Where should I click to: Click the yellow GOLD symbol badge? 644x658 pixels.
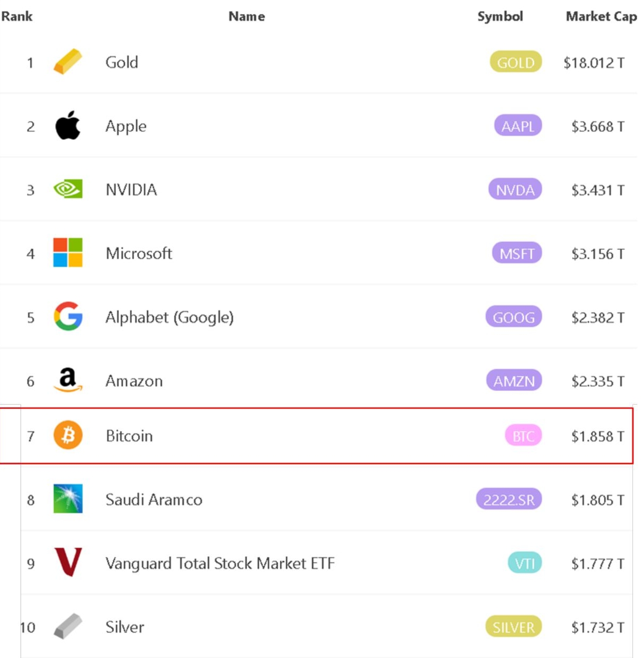(516, 62)
